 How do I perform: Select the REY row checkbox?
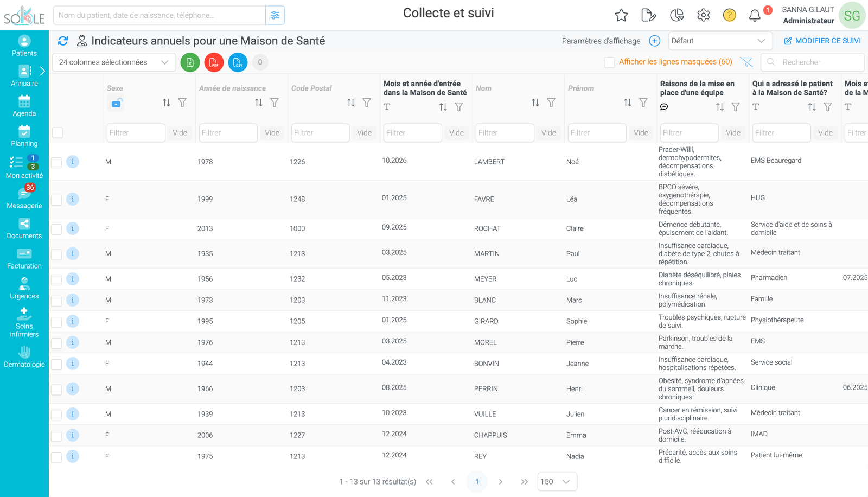coord(56,457)
